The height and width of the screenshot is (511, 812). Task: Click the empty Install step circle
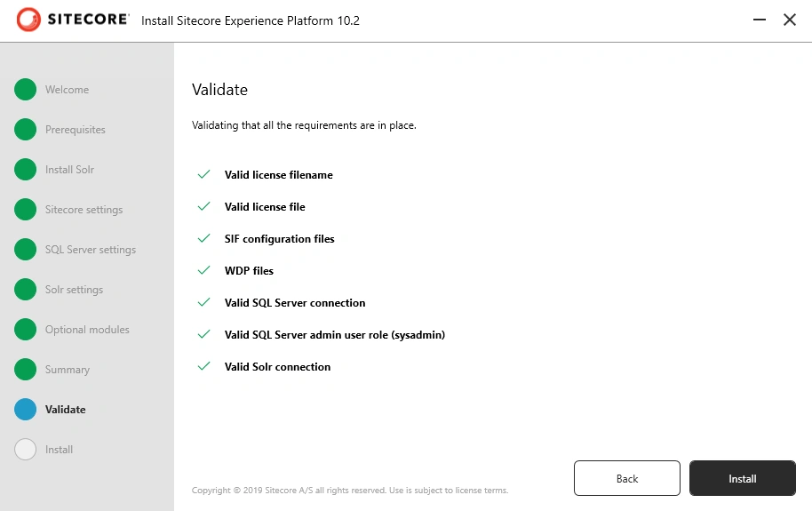pyautogui.click(x=26, y=450)
